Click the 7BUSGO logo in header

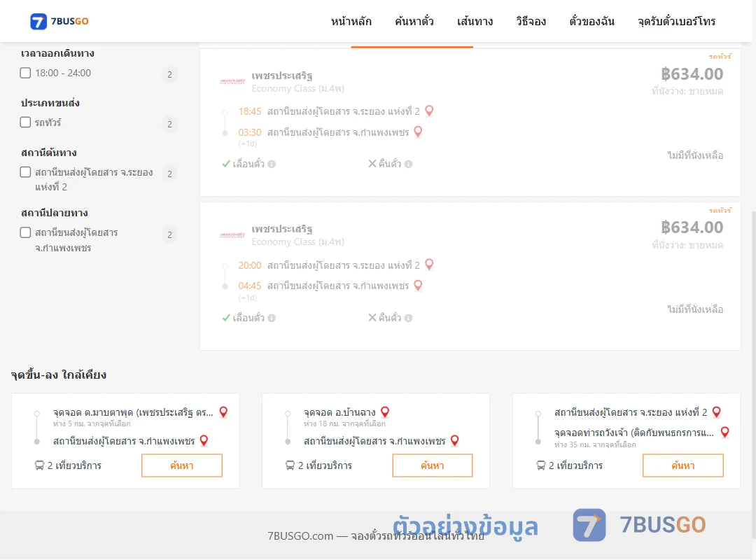pyautogui.click(x=59, y=21)
